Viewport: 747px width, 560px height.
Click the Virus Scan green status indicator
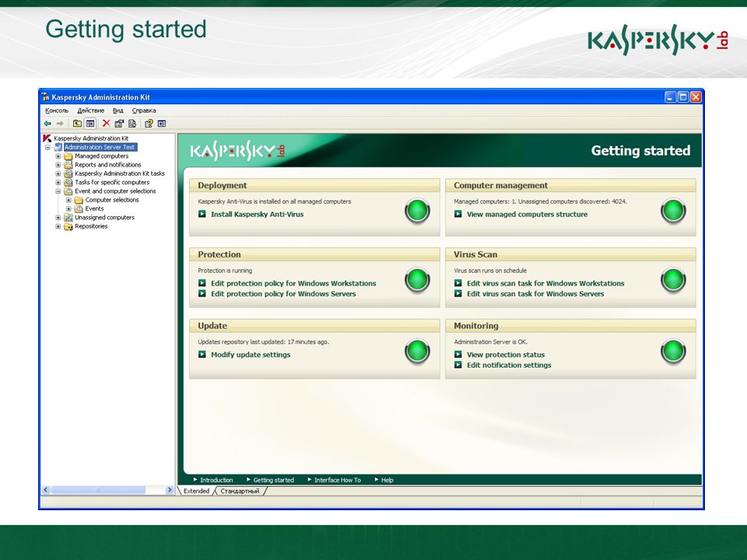[673, 280]
